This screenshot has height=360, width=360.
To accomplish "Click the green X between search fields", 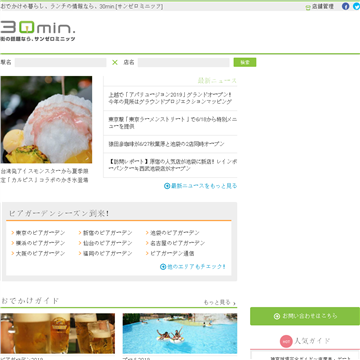I will [115, 62].
